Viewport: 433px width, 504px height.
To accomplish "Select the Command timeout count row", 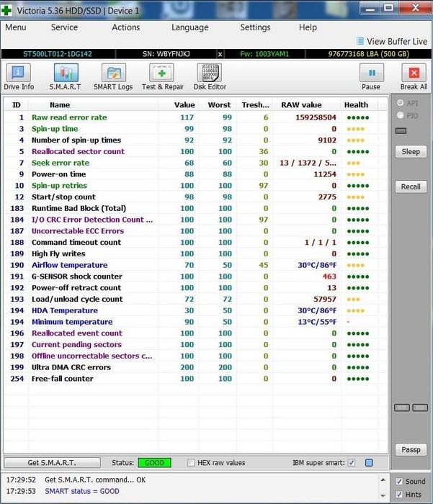I will (x=195, y=243).
